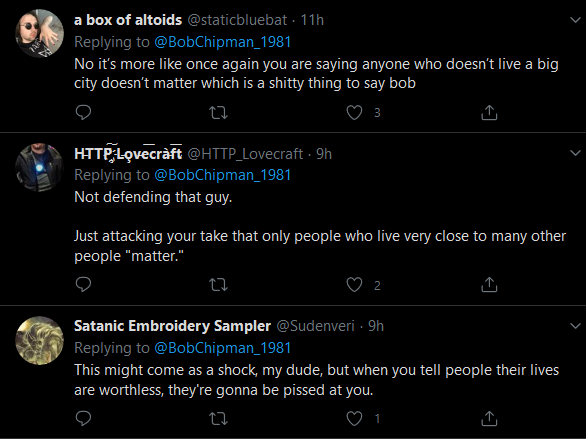Share a box of altoids' tweet
The height and width of the screenshot is (439, 586).
coord(489,112)
